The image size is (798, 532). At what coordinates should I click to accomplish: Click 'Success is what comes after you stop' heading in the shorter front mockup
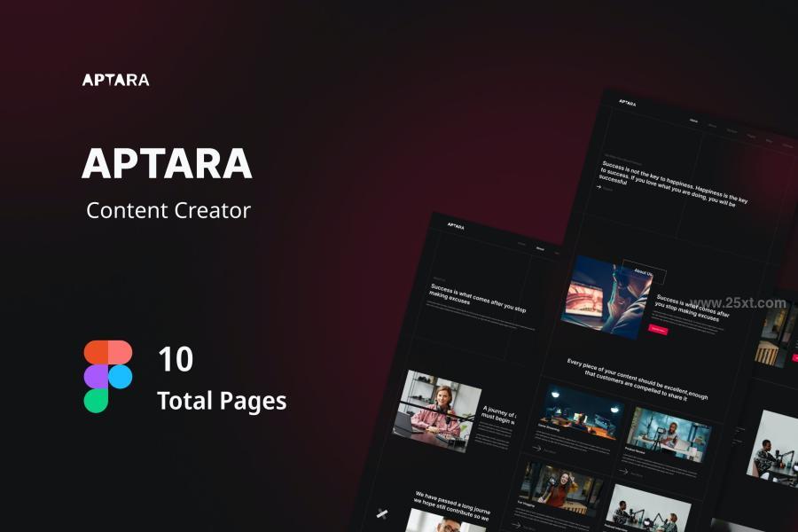click(477, 297)
